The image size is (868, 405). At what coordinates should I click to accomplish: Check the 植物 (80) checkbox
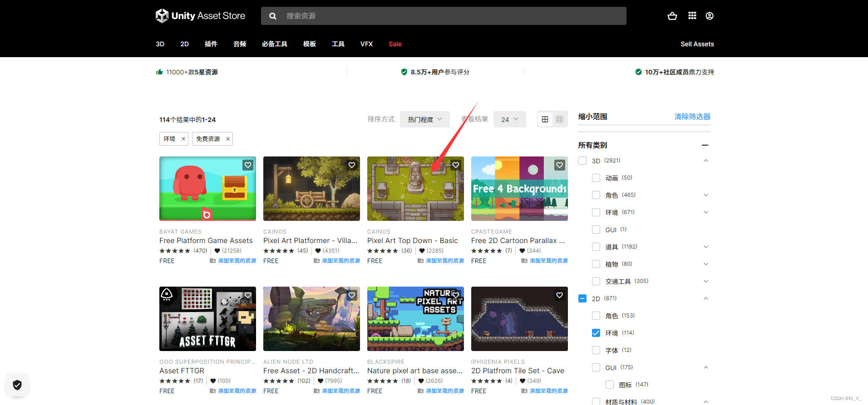pos(596,264)
